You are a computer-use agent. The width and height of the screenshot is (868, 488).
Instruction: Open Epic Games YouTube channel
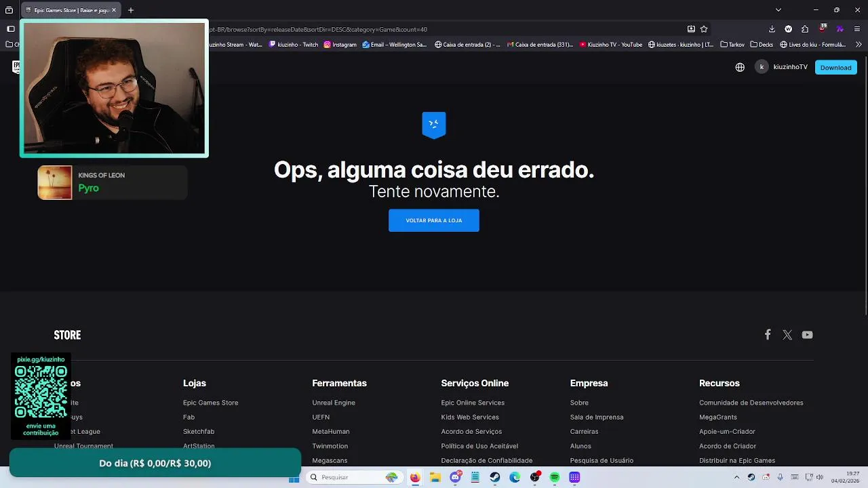click(807, 335)
